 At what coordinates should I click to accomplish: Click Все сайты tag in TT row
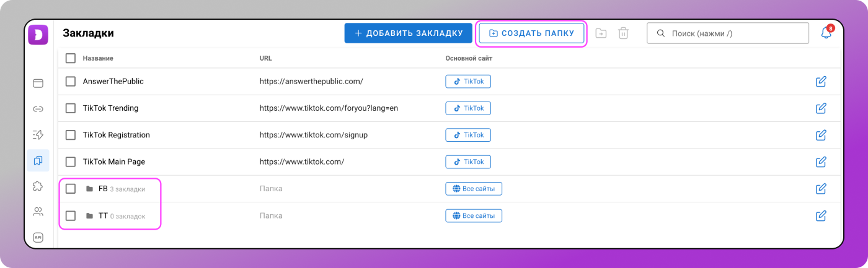(474, 215)
